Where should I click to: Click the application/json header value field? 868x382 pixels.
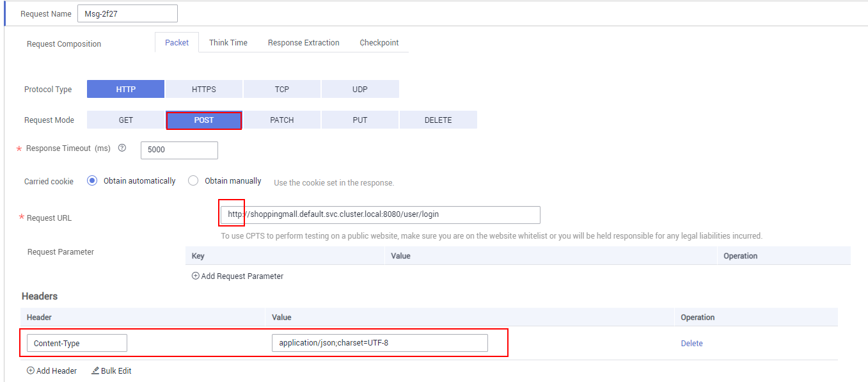(x=380, y=343)
